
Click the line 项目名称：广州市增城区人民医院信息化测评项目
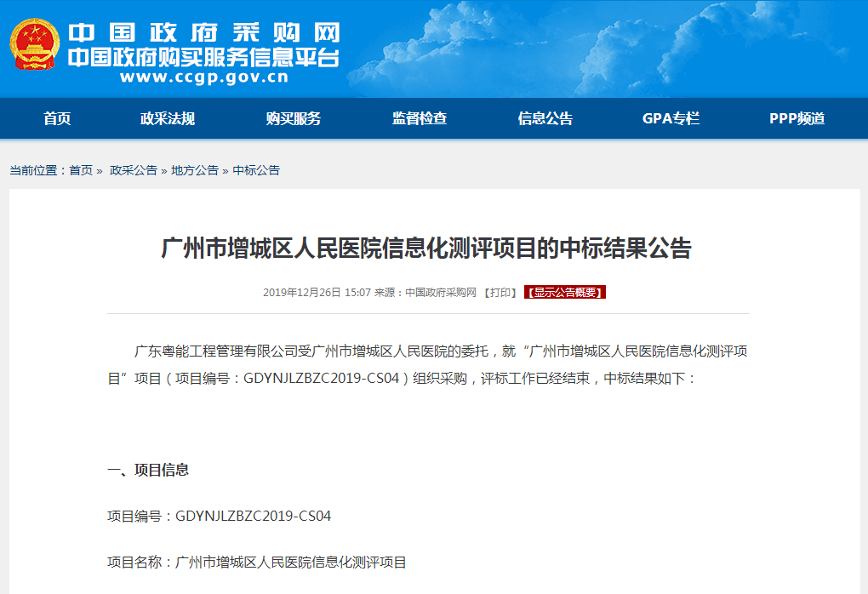pyautogui.click(x=257, y=563)
